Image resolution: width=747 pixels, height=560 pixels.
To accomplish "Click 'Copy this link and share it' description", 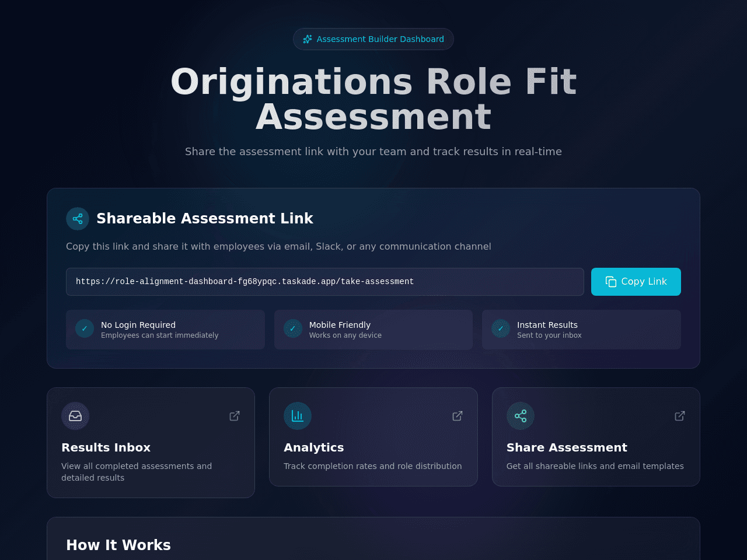I will pos(278,247).
